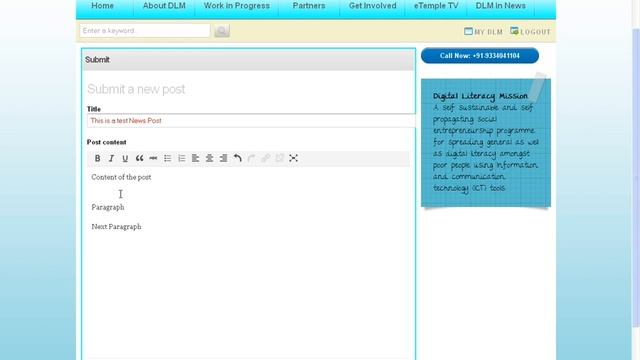Screen dimensions: 640x360
Task: Click the insert link icon
Action: click(265, 158)
